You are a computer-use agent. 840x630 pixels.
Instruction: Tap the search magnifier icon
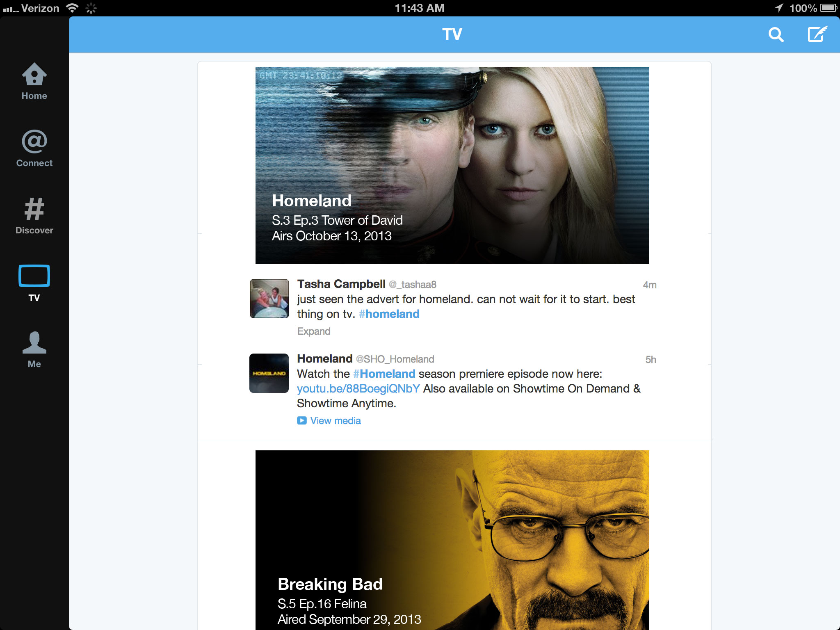[776, 35]
